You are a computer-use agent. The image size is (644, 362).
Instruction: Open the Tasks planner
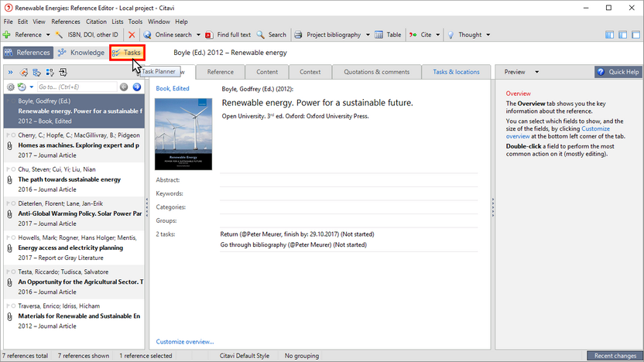127,53
